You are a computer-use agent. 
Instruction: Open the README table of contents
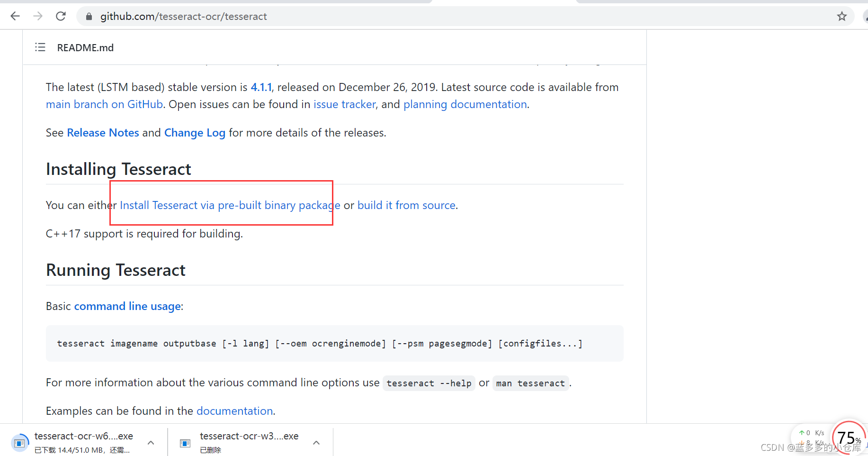click(40, 47)
